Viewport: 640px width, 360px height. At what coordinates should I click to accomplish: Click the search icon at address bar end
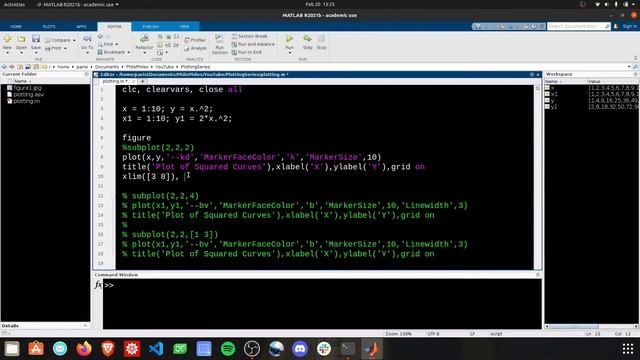(636, 67)
